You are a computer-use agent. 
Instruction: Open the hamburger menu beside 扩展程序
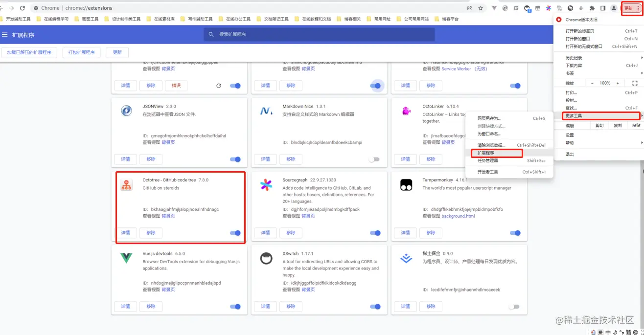pos(5,35)
